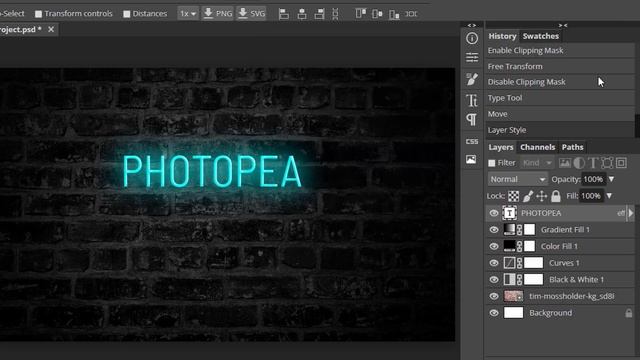Filter layers by text type
Viewport: 640px width, 360px height.
pos(593,163)
